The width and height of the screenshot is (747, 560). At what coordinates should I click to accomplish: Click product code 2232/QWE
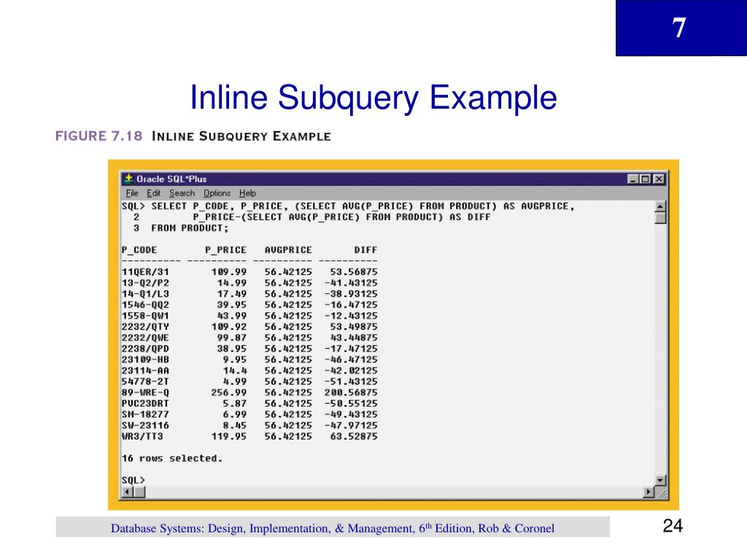pyautogui.click(x=145, y=338)
